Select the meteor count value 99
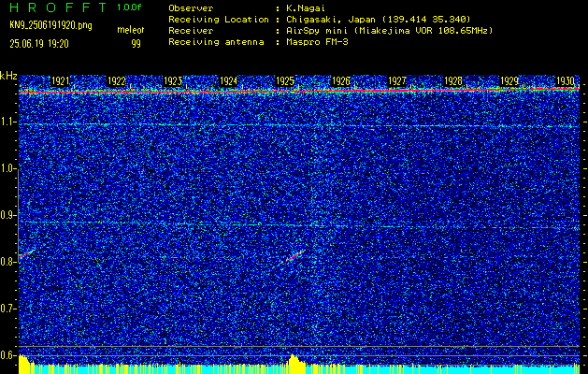The width and height of the screenshot is (588, 374). click(x=136, y=44)
